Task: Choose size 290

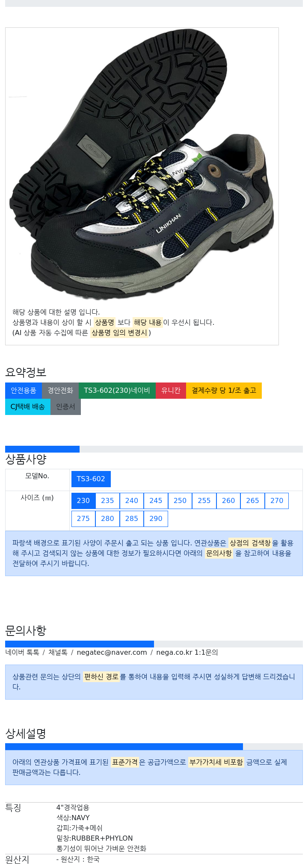Action: [156, 519]
